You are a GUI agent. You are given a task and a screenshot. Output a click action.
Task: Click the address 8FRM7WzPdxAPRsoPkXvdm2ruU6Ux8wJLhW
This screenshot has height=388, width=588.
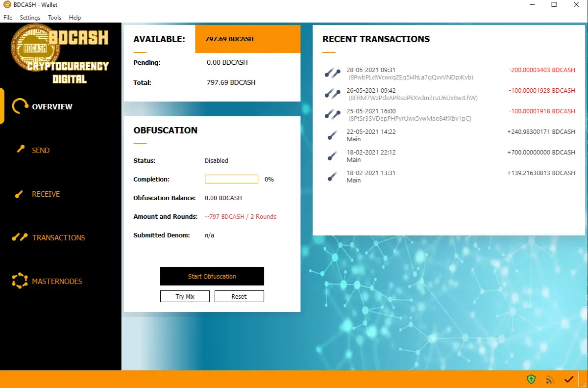pyautogui.click(x=413, y=98)
